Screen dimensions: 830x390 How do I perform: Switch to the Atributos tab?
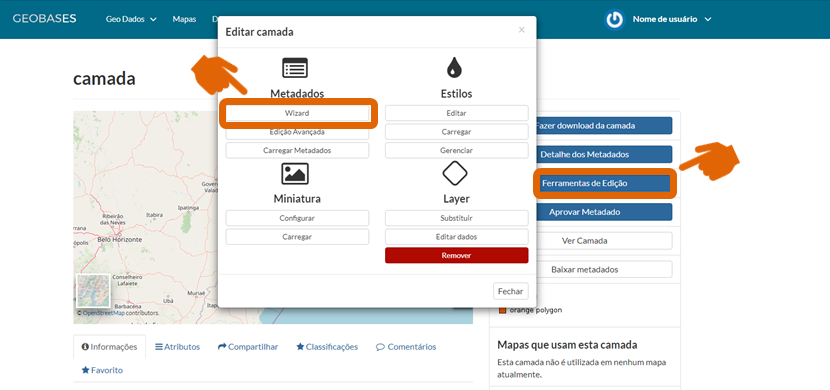177,347
